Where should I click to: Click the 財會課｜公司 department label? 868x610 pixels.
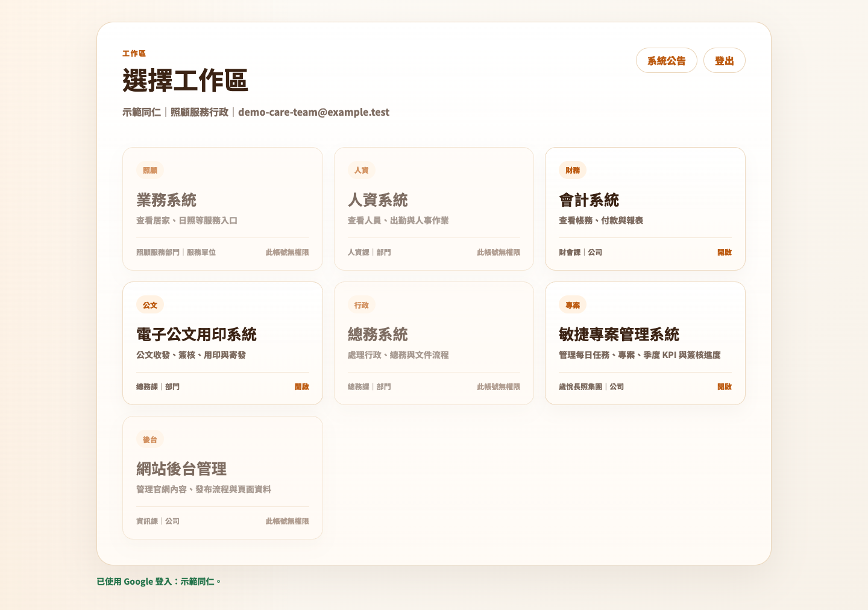pos(580,253)
